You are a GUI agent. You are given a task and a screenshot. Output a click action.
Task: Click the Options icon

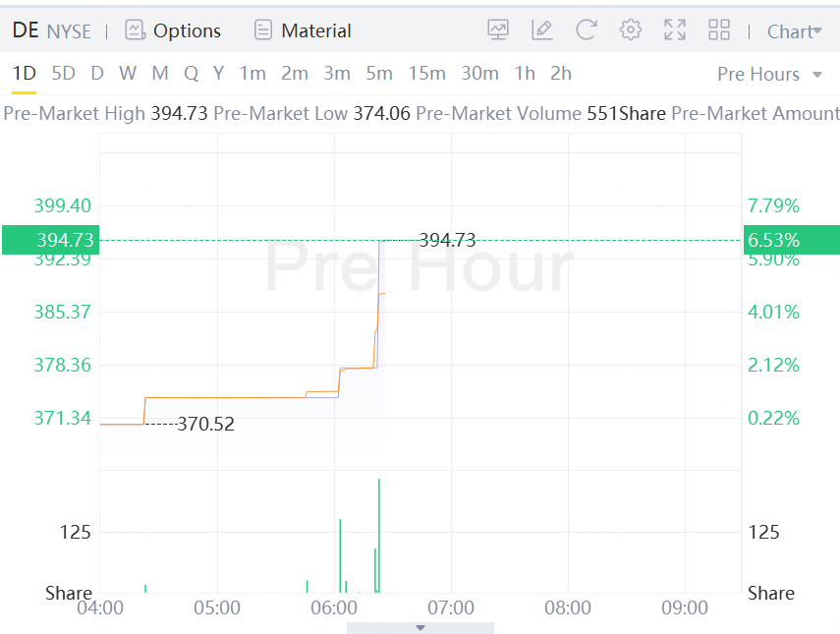[x=136, y=30]
